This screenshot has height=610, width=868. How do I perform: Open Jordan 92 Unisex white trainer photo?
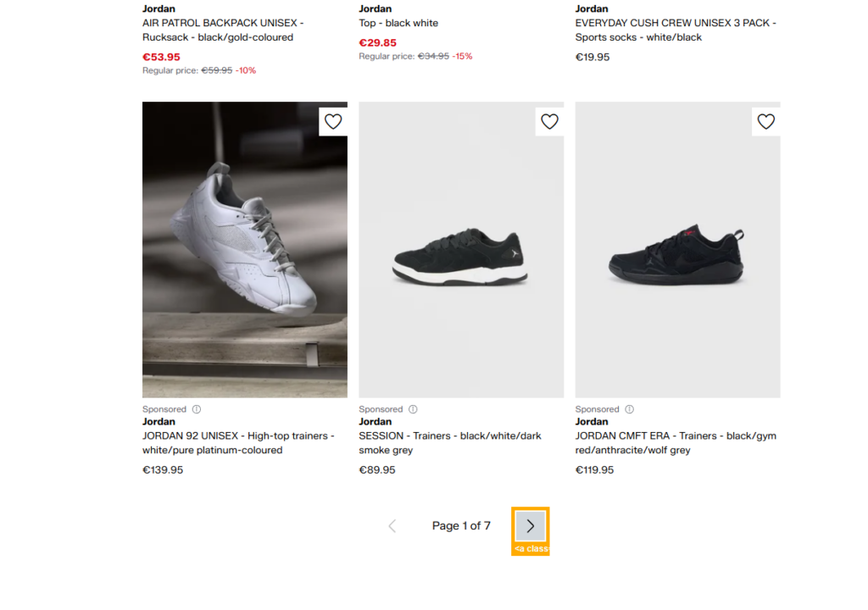pyautogui.click(x=244, y=250)
